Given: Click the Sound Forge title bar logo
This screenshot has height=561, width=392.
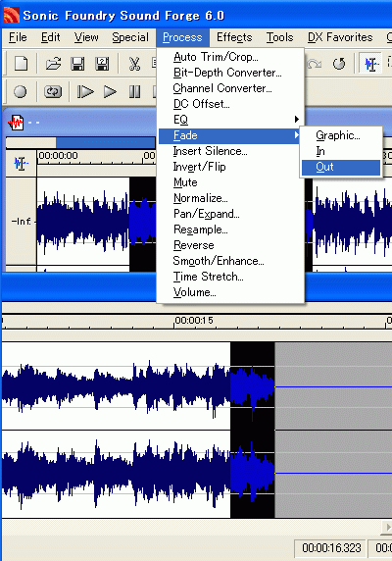Looking at the screenshot, I should pyautogui.click(x=12, y=15).
